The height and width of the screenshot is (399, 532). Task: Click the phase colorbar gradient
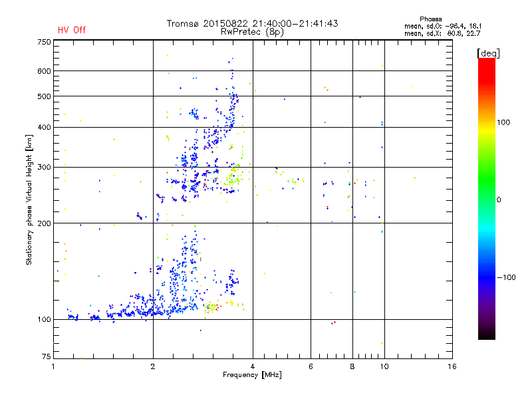487,199
